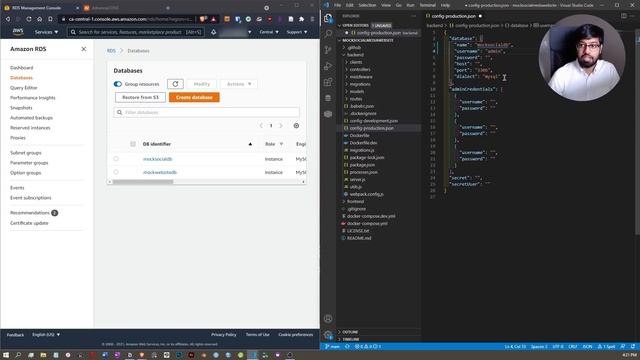Click the sync changes icon in VS Code status bar

tap(347, 347)
